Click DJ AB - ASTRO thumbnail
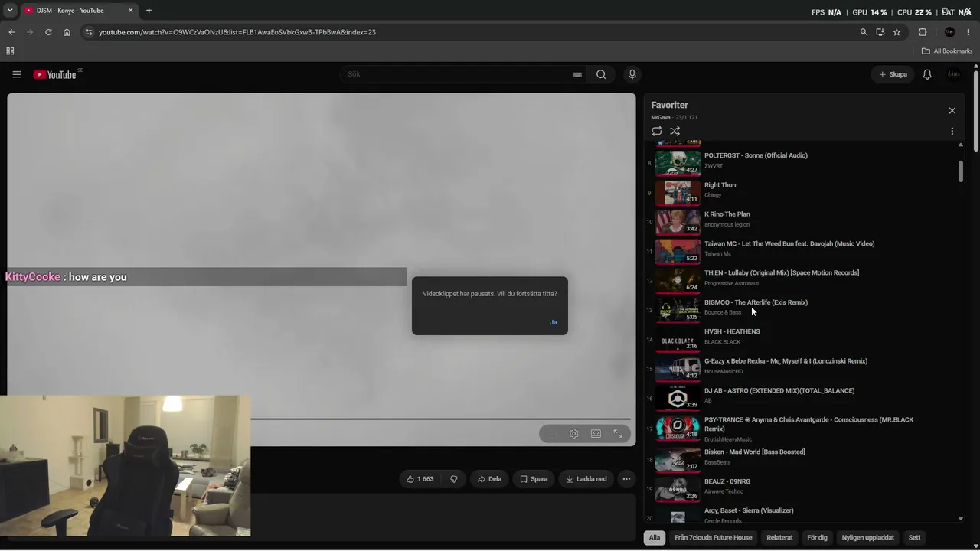This screenshot has width=980, height=551. coord(678,397)
